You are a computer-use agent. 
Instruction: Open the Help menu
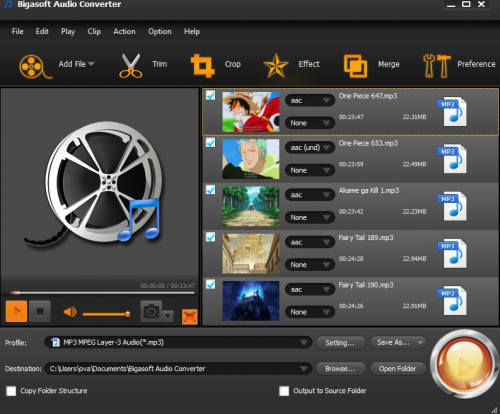(x=192, y=32)
